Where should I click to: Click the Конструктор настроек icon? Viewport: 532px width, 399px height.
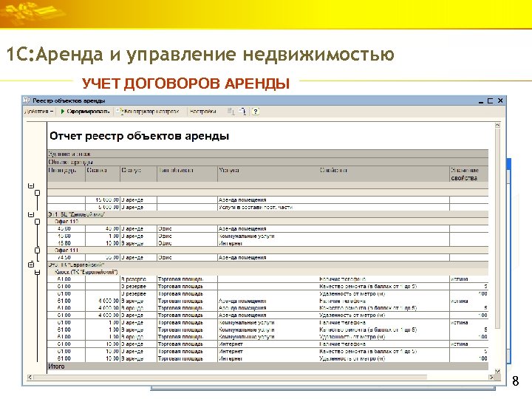(x=119, y=112)
